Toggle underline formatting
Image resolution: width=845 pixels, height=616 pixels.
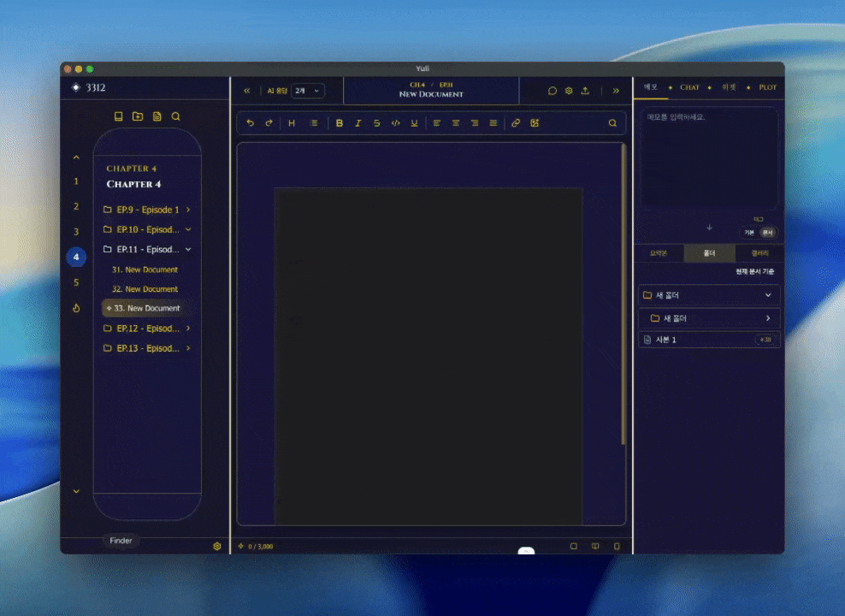414,123
